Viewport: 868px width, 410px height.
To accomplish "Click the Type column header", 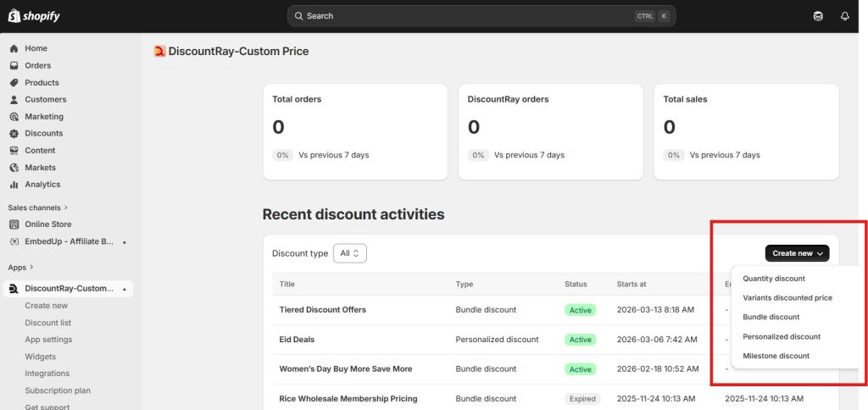I will [464, 284].
